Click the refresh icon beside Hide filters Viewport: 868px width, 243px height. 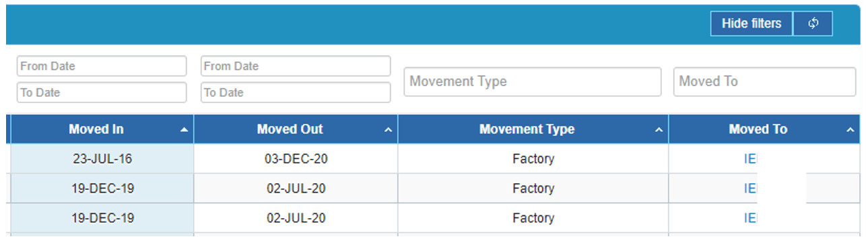tap(813, 24)
